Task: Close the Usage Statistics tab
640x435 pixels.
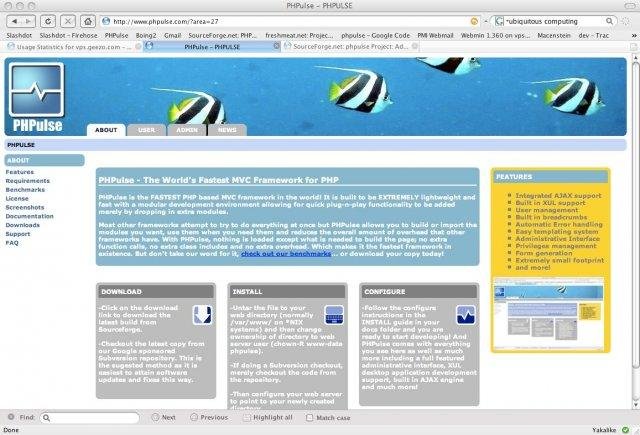Action: coord(138,47)
